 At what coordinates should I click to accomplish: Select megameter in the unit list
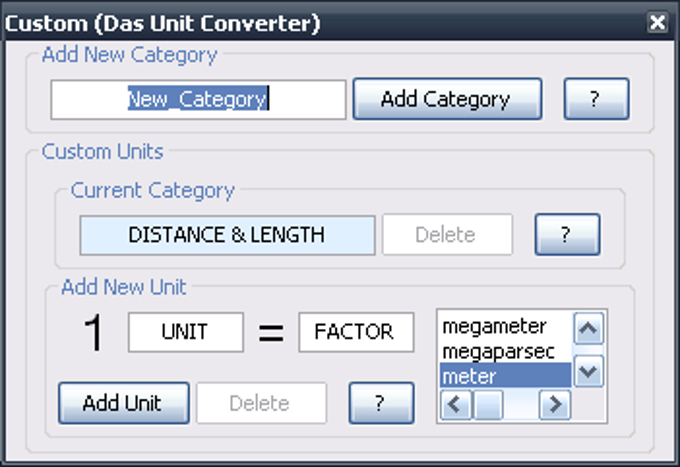point(494,327)
